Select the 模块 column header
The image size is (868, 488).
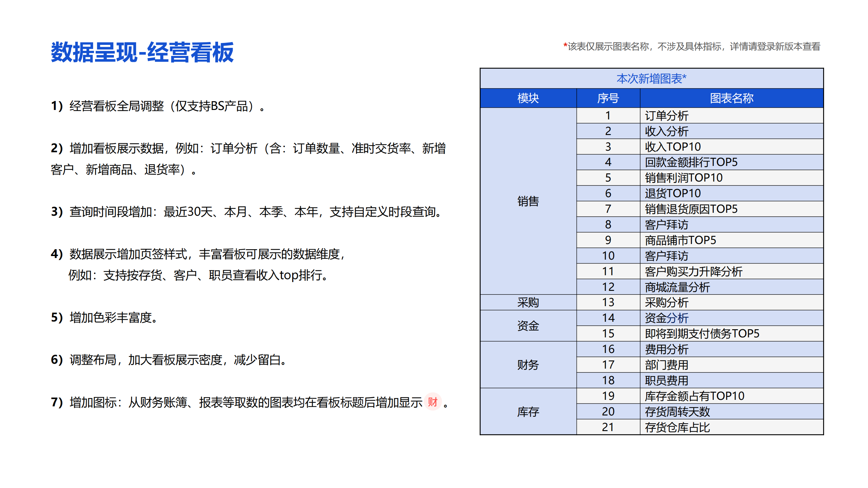click(528, 98)
